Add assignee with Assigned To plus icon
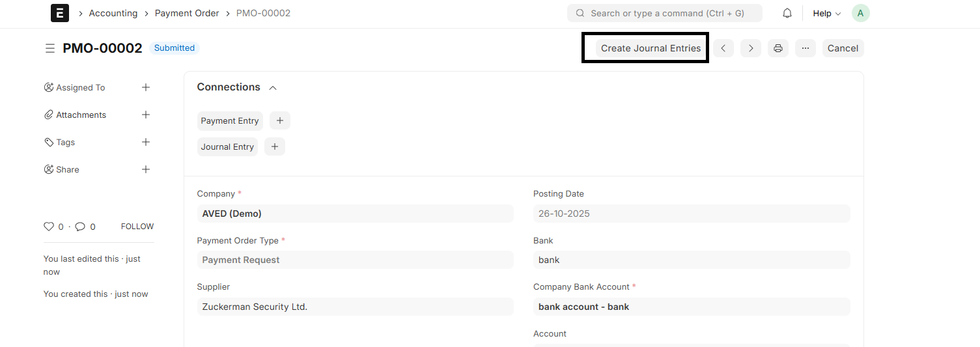This screenshot has width=980, height=347. [146, 87]
